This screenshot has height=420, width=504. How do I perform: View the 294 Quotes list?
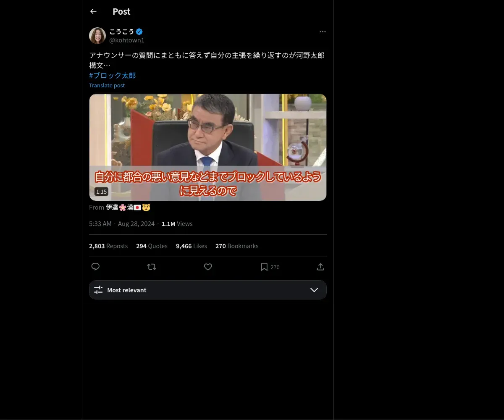tap(152, 246)
